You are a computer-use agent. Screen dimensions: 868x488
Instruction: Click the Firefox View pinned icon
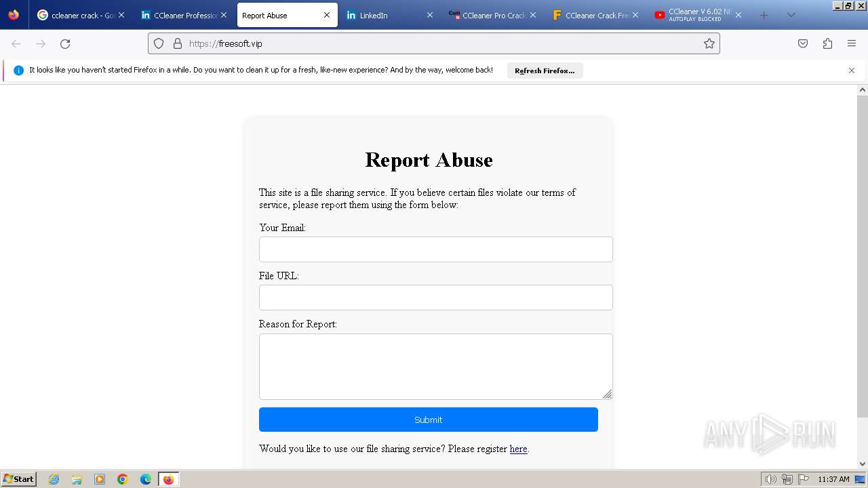tap(14, 15)
